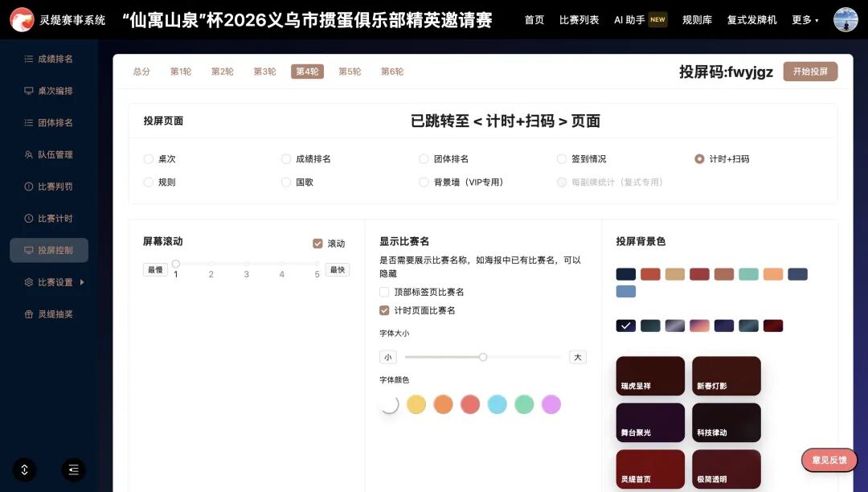868x492 pixels.
Task: Pick the white font color swatch
Action: (389, 404)
